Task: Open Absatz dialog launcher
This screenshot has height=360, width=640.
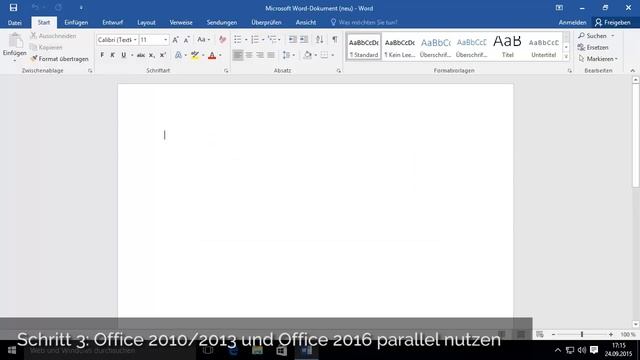Action: tap(338, 71)
